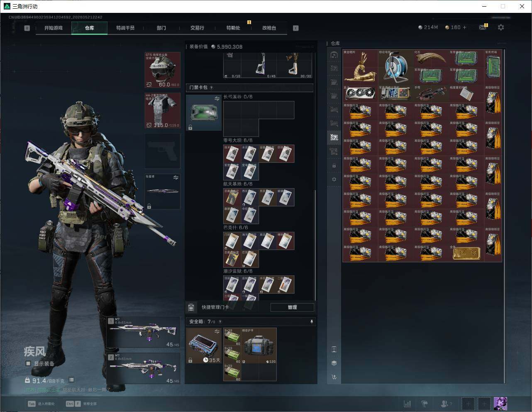Screen dimensions: 532x412
Task: Click the equipment panel vertical scrollbar
Action: coord(315,245)
